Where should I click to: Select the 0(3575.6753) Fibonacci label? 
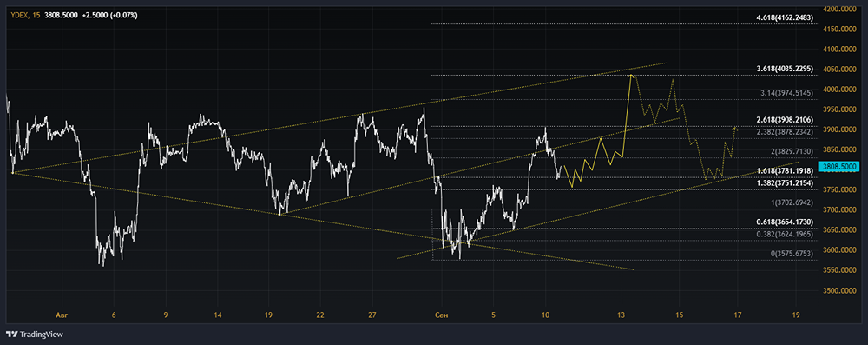(x=792, y=254)
